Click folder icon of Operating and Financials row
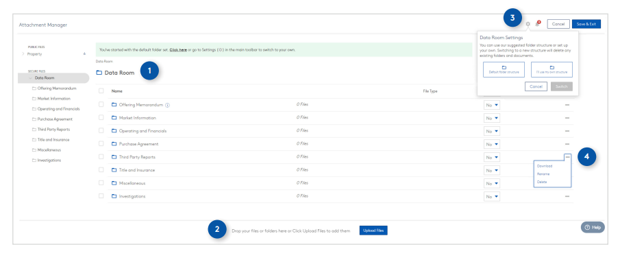The width and height of the screenshot is (644, 260). coord(114,131)
